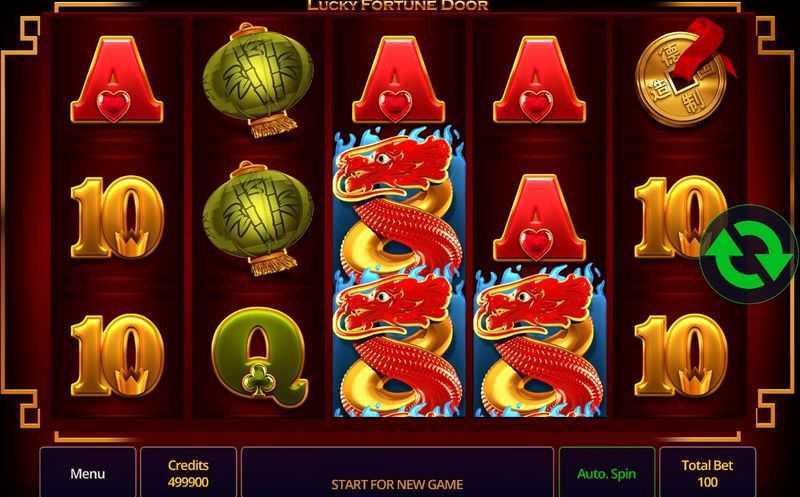Select the middle green lantern in second reel
800x497 pixels.
(x=258, y=218)
